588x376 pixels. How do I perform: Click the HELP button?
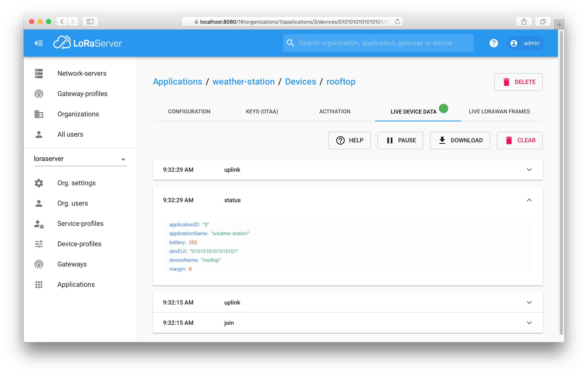click(349, 140)
